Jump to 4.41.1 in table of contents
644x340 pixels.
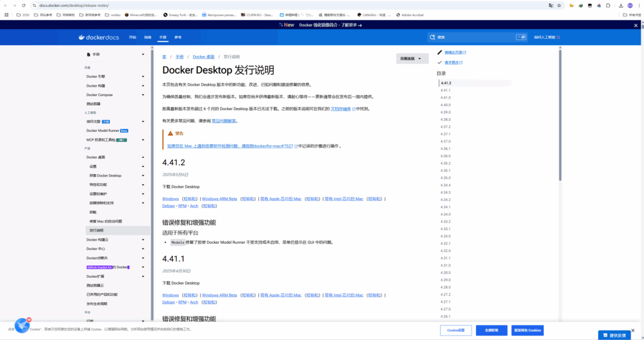click(445, 90)
